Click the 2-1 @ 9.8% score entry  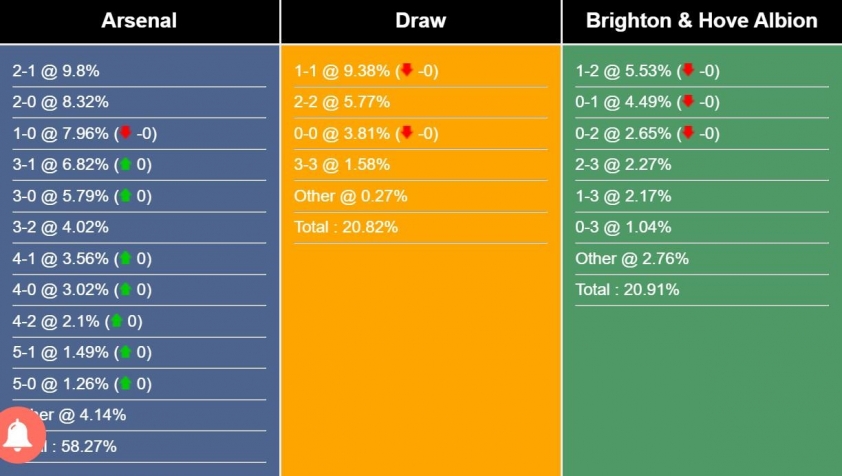pyautogui.click(x=56, y=71)
